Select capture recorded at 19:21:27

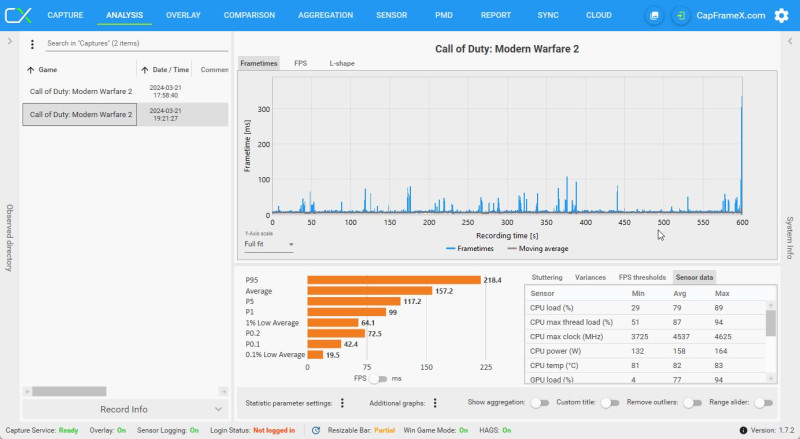tap(125, 114)
